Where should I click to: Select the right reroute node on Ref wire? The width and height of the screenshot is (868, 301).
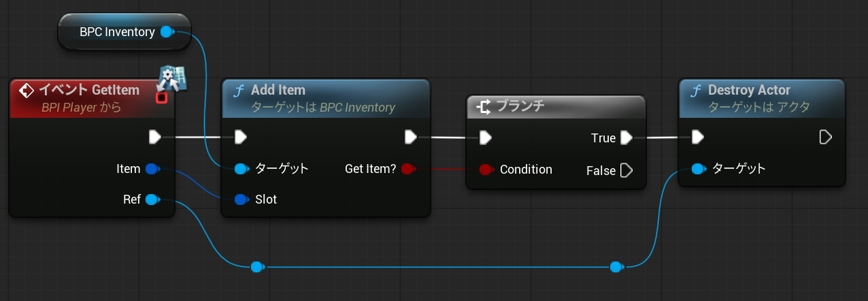[x=616, y=267]
